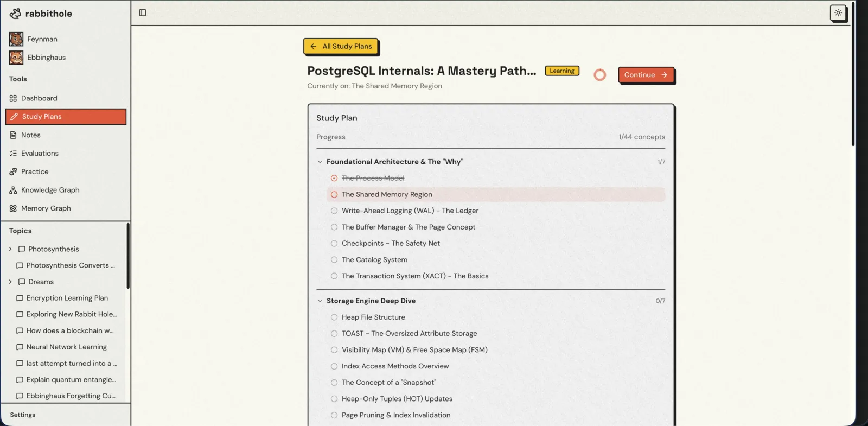Click the rabbithole logo icon
Viewport: 868px width, 426px height.
(15, 14)
